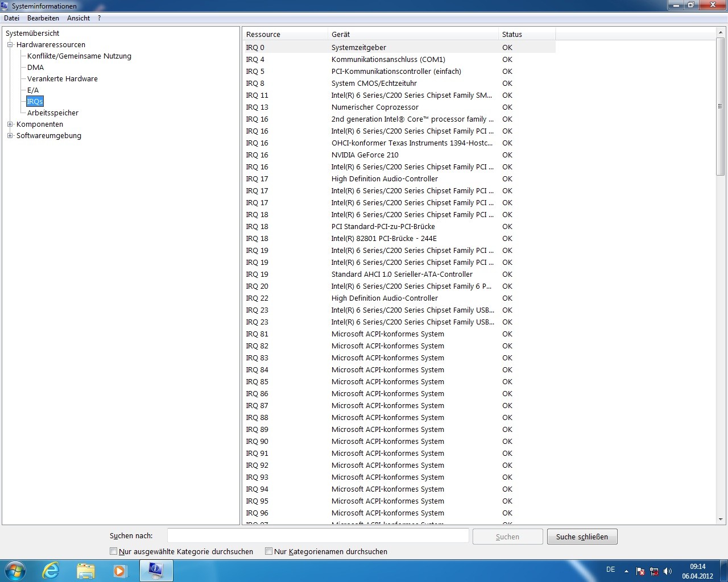Enable 'Nur ausgewählte Kategorie durchsuchen' checkbox
728x582 pixels.
click(114, 551)
